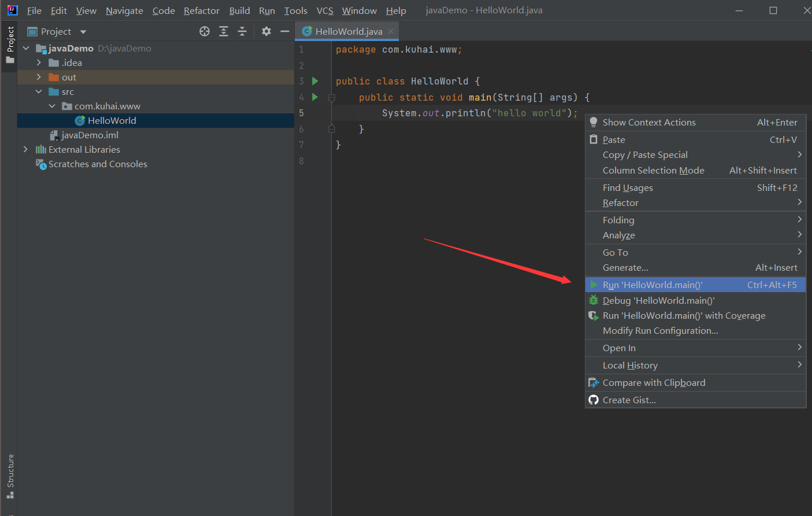812x516 pixels.
Task: Choose Create Gist...
Action: point(695,400)
